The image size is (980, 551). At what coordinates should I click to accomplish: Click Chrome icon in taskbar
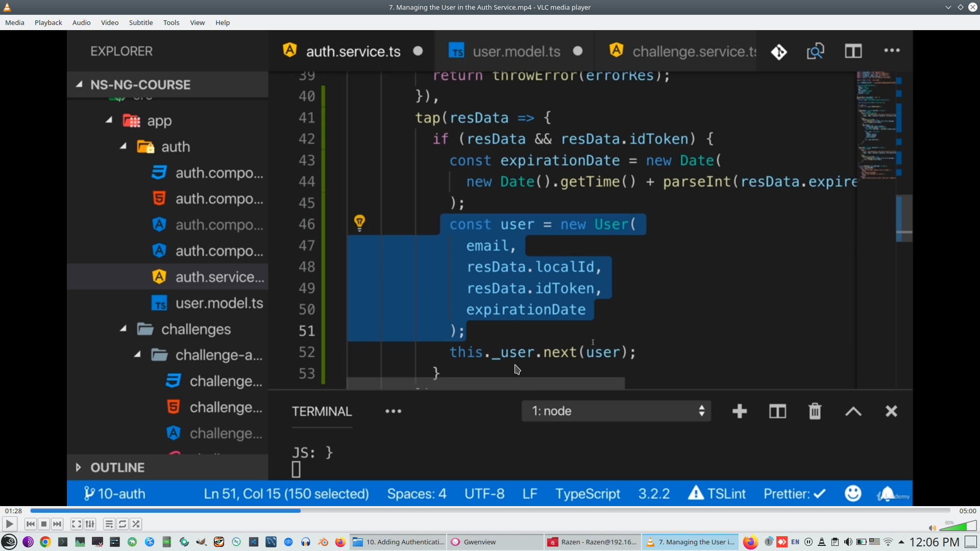(x=45, y=542)
